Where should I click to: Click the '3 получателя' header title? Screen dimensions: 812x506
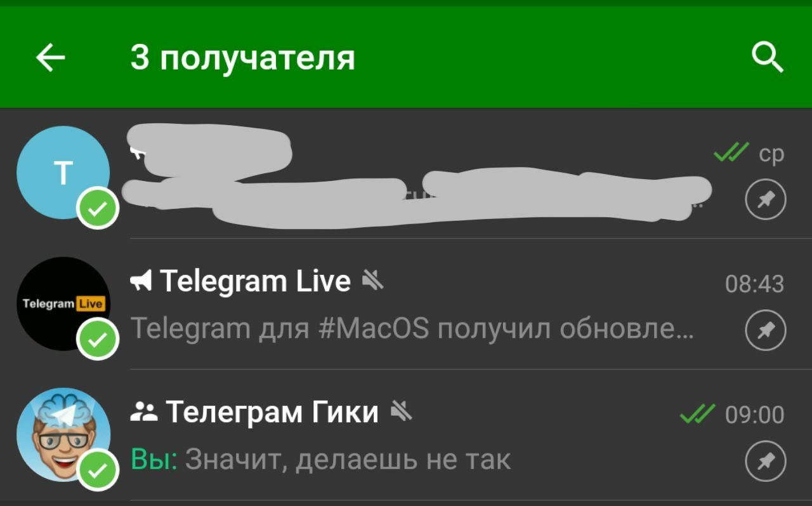(243, 58)
